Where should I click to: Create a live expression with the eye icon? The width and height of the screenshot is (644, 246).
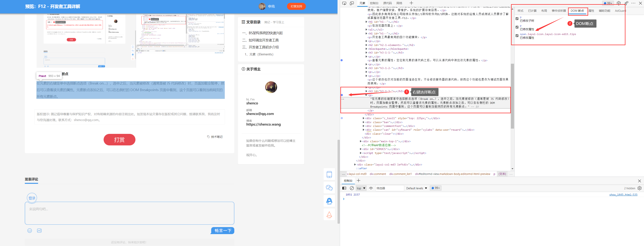[x=371, y=188]
